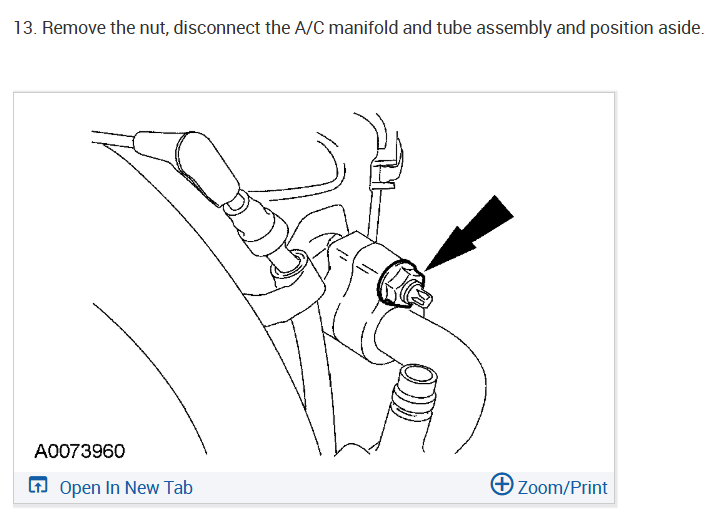This screenshot has height=521, width=710.
Task: Click the threaded stud tip protruding from the nut
Action: (x=421, y=296)
